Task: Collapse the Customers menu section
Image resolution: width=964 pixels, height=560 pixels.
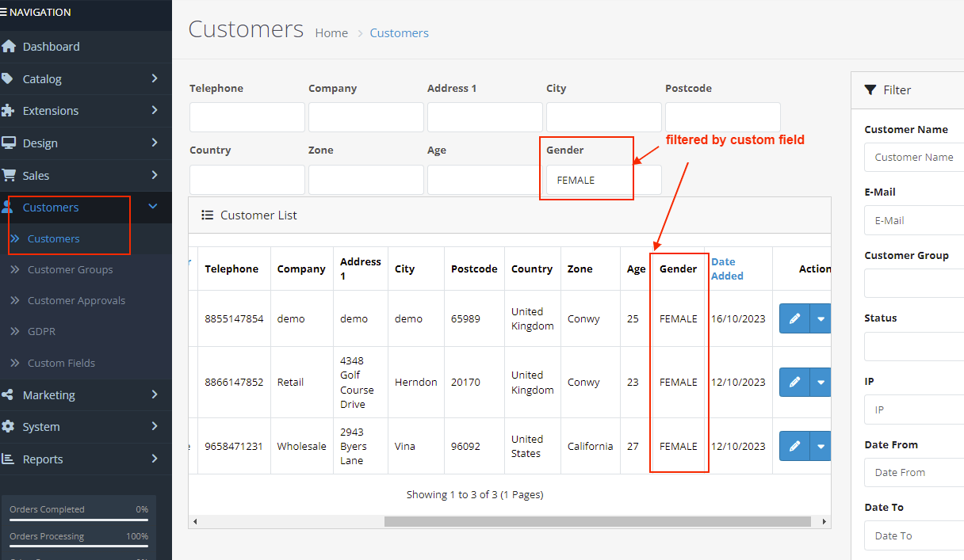Action: 153,207
